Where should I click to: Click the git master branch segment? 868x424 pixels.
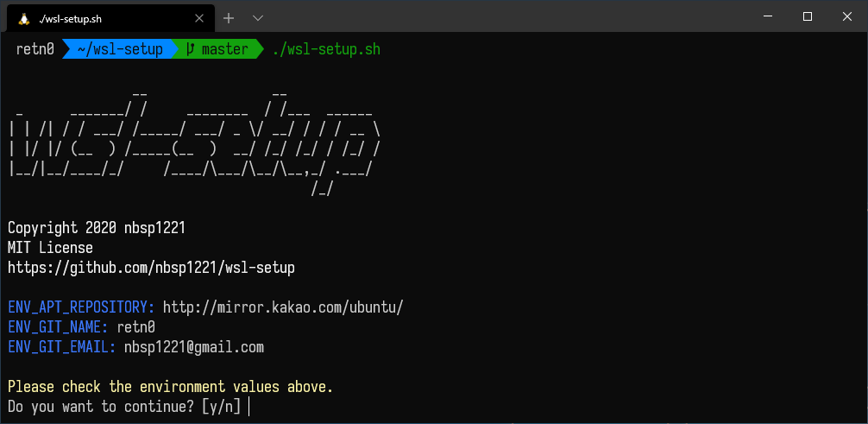(x=217, y=49)
